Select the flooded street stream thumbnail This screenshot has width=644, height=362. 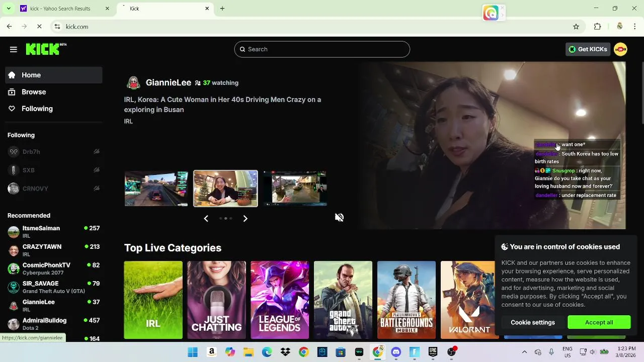(x=295, y=189)
